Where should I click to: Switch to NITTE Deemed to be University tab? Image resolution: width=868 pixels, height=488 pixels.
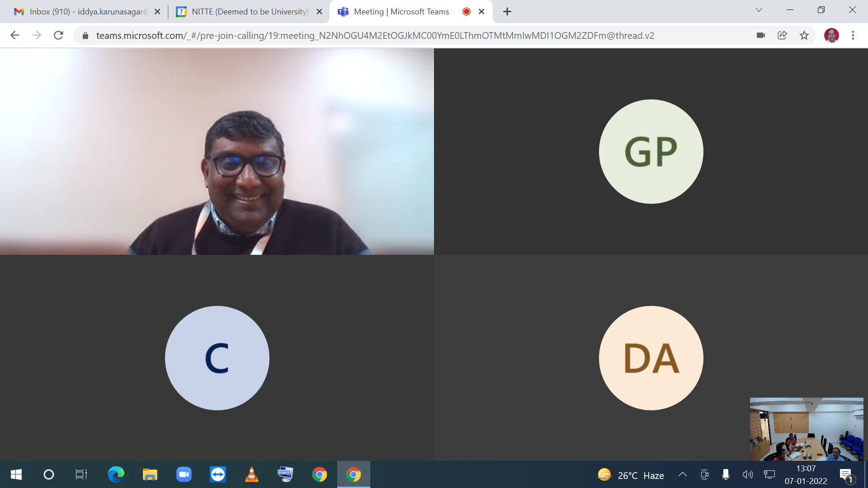coord(250,12)
